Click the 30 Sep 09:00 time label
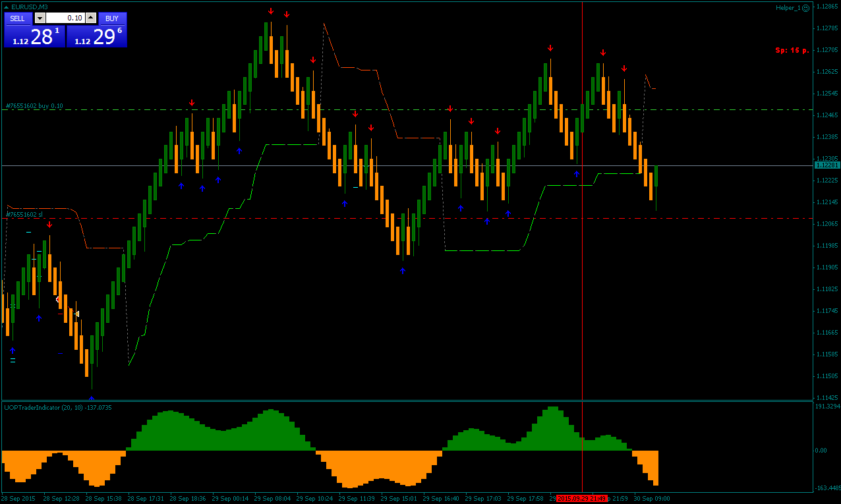This screenshot has width=841, height=504. coord(652,499)
